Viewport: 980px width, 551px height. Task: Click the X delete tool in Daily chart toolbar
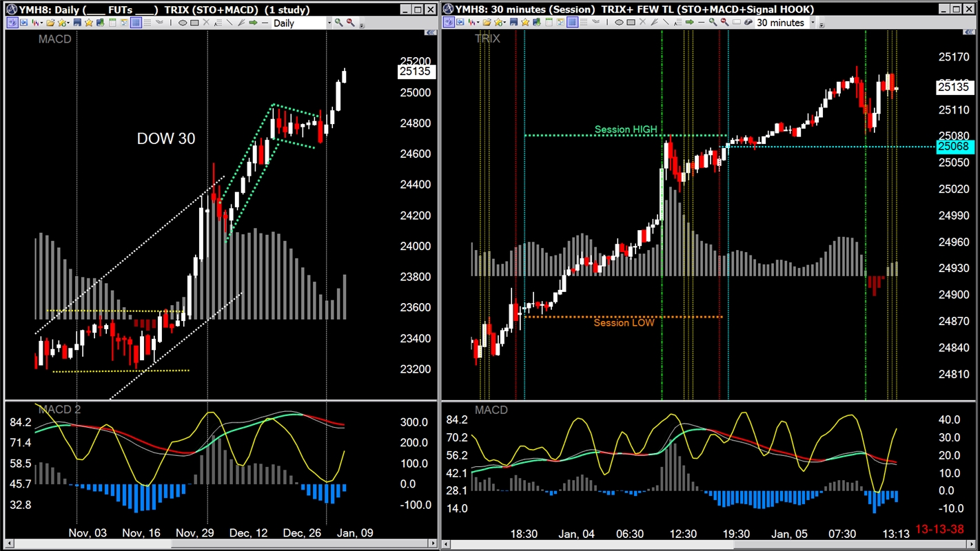206,23
